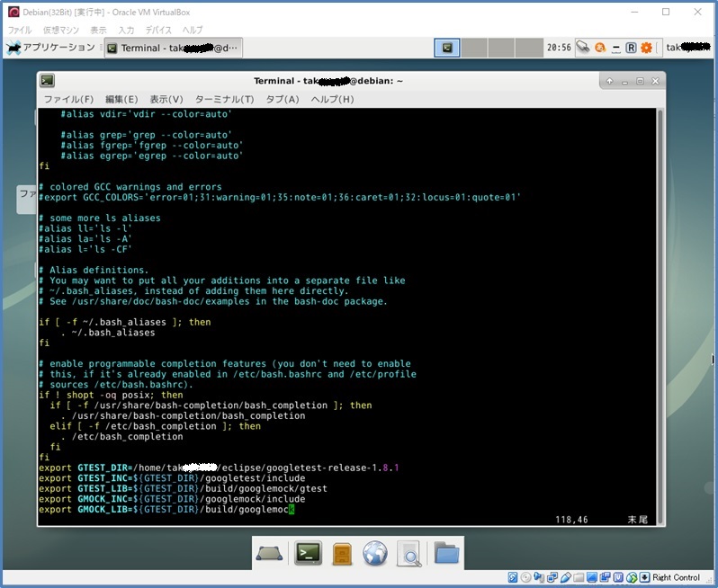The image size is (718, 588).
Task: Launch Terminal emulator from the dock
Action: click(x=308, y=553)
